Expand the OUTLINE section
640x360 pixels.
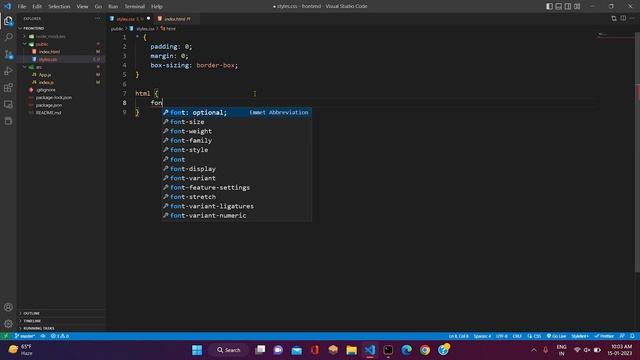31,313
